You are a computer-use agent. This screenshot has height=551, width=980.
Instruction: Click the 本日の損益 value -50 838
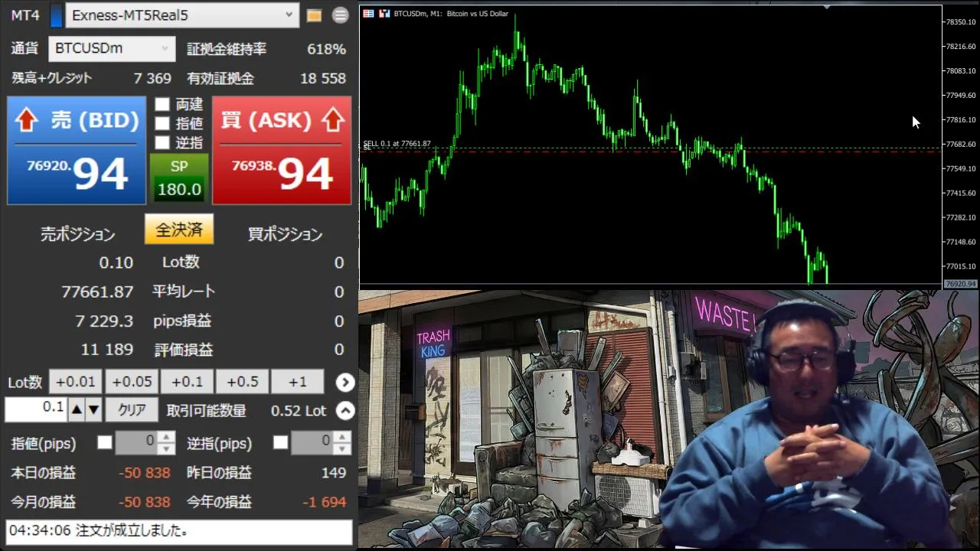point(145,473)
